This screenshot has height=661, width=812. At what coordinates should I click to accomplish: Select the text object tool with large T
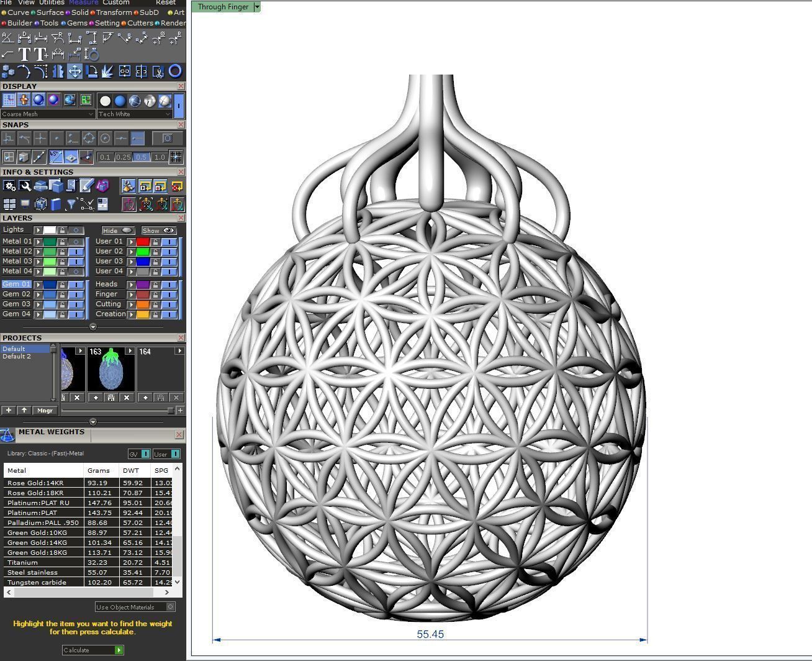24,55
